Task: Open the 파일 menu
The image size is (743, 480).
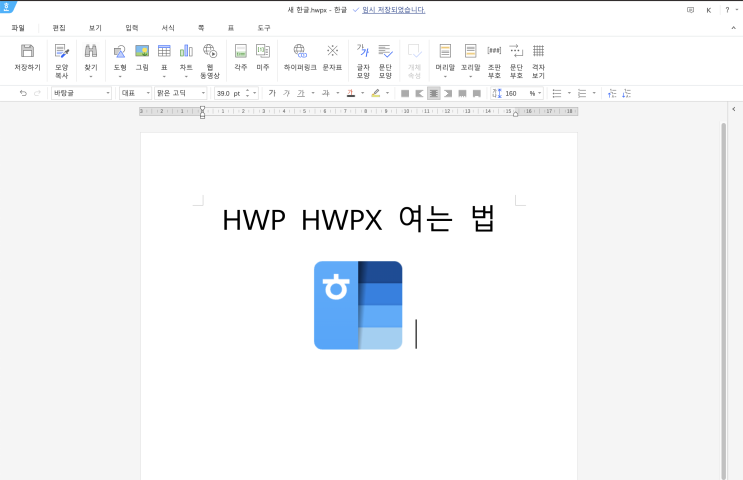Action: coord(18,28)
